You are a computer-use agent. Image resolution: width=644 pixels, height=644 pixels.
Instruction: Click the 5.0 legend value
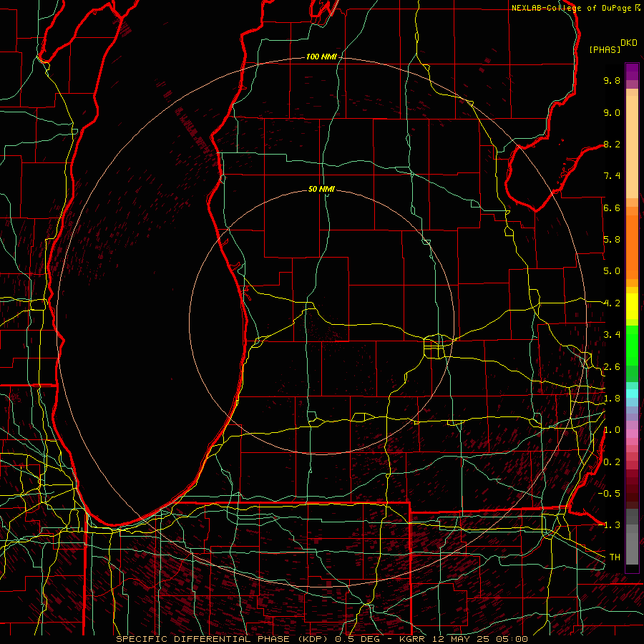point(612,271)
